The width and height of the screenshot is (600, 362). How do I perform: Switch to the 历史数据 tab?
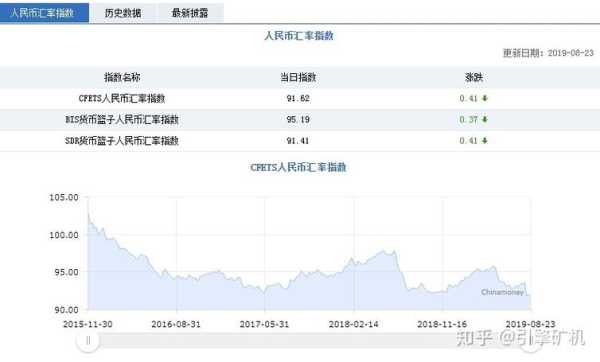(x=123, y=13)
